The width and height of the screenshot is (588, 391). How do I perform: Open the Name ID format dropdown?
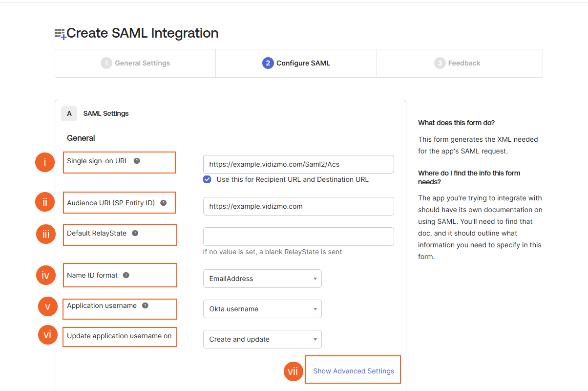[x=262, y=279]
